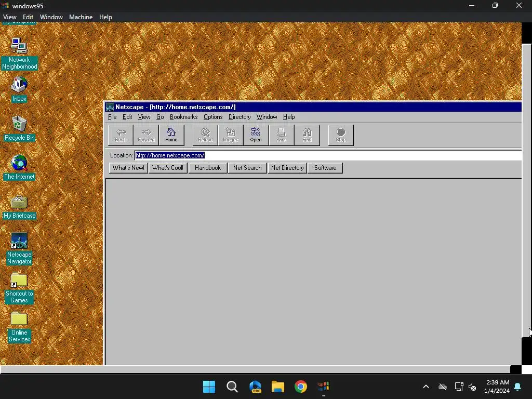Click the Netscape title bar system icon
The width and height of the screenshot is (532, 399).
tap(110, 107)
